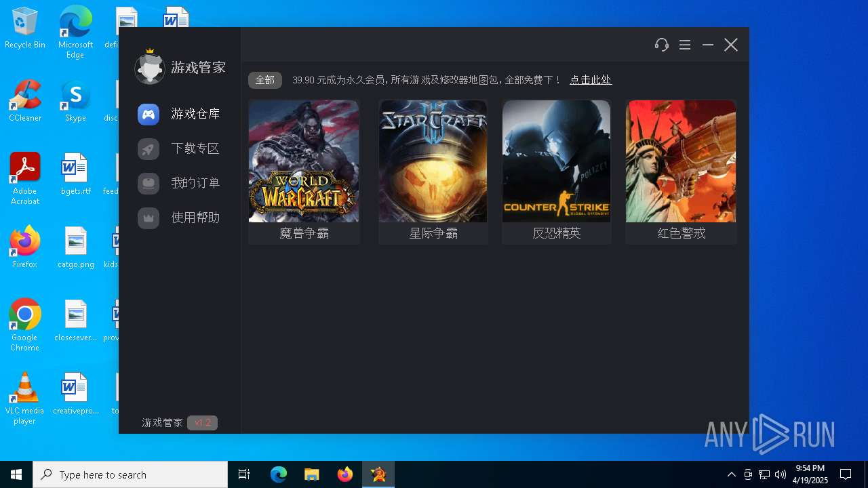The image size is (868, 488).
Task: Open File Explorer from the taskbar
Action: pos(312,474)
